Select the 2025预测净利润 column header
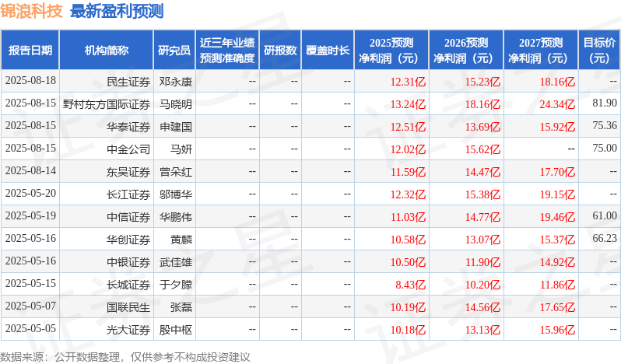 click(x=391, y=51)
